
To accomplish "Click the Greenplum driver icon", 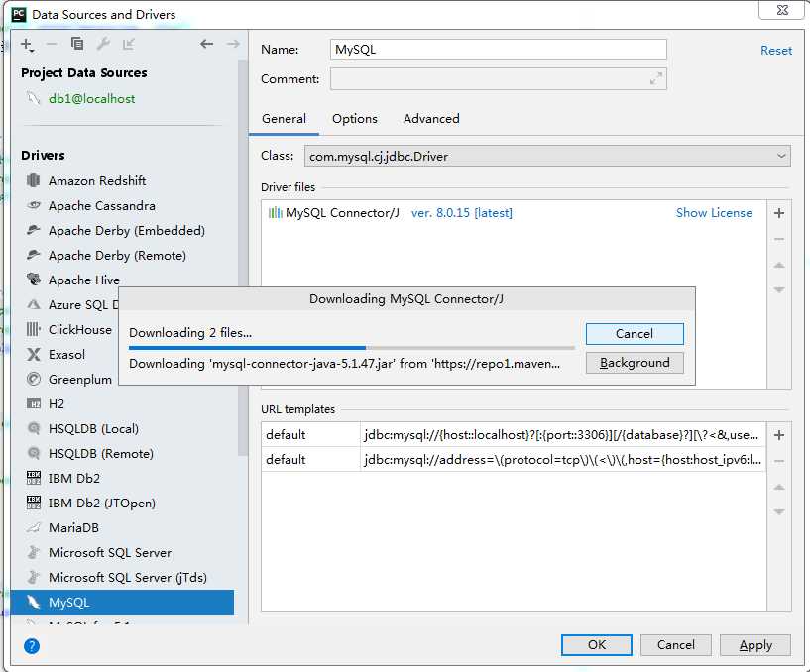I will [x=33, y=379].
